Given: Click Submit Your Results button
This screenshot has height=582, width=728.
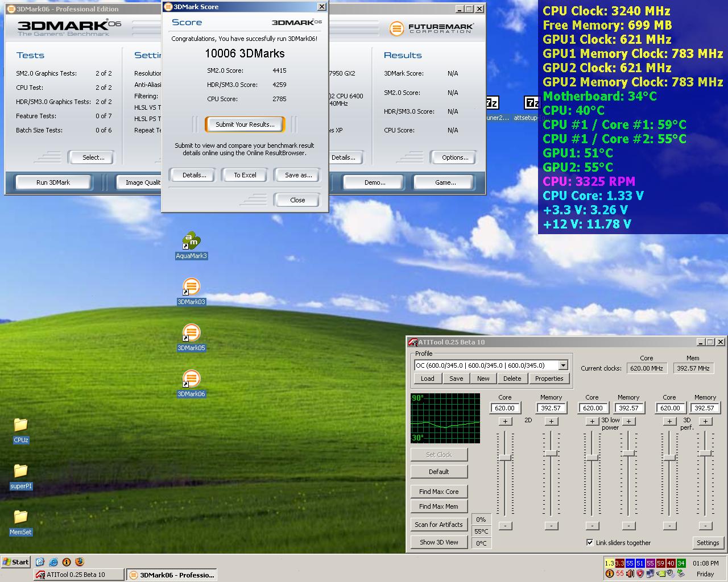Looking at the screenshot, I should point(245,124).
